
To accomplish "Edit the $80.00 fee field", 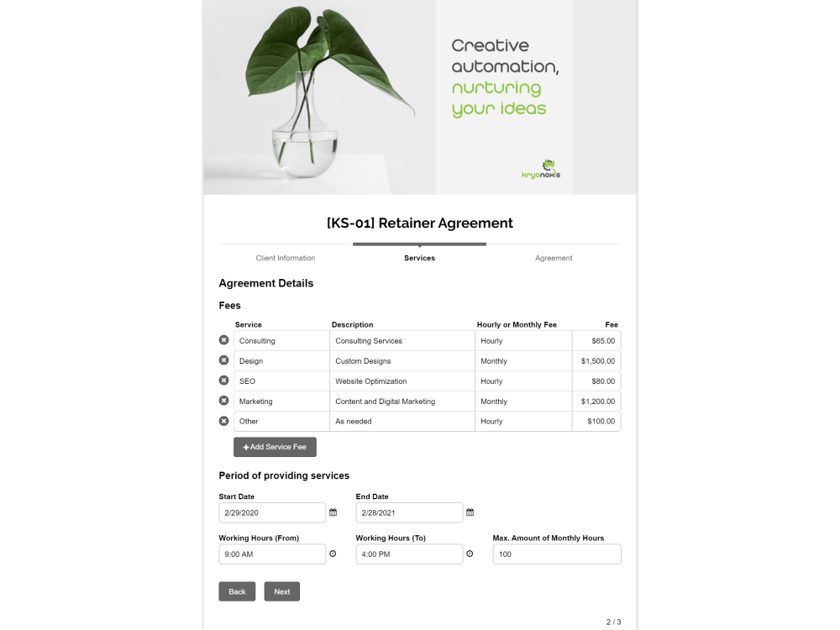I will [x=596, y=381].
